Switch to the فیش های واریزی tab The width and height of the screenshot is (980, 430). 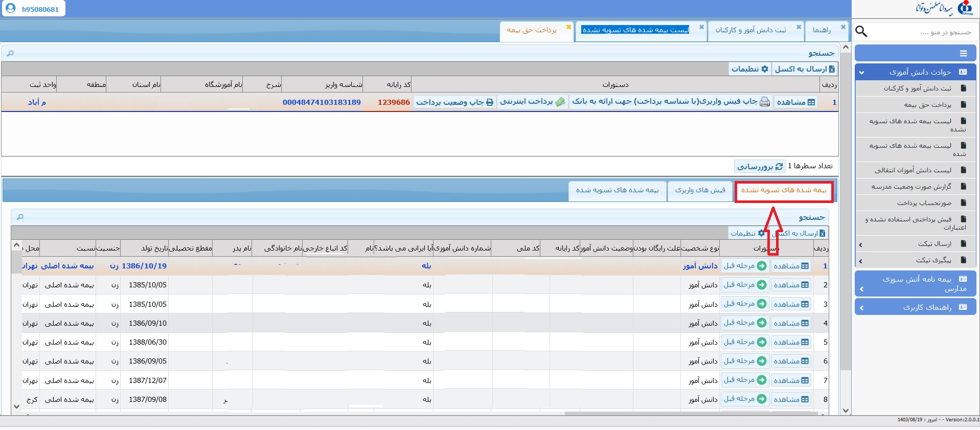click(x=700, y=190)
